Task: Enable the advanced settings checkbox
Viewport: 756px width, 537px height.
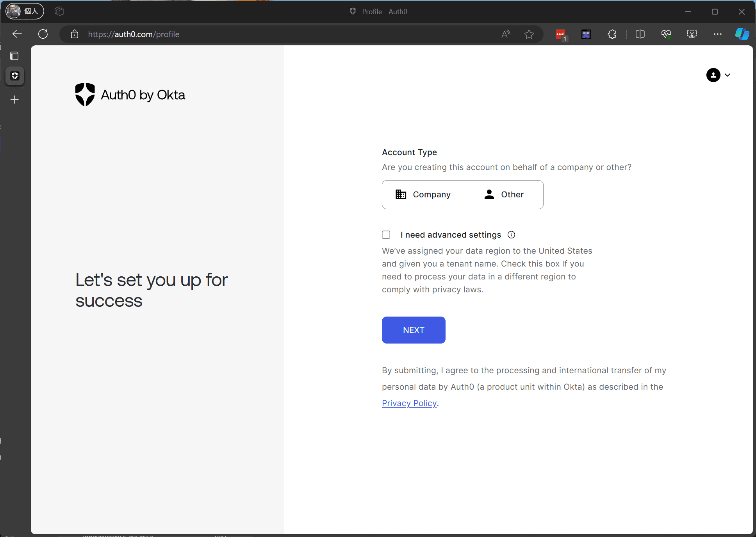Action: click(386, 235)
